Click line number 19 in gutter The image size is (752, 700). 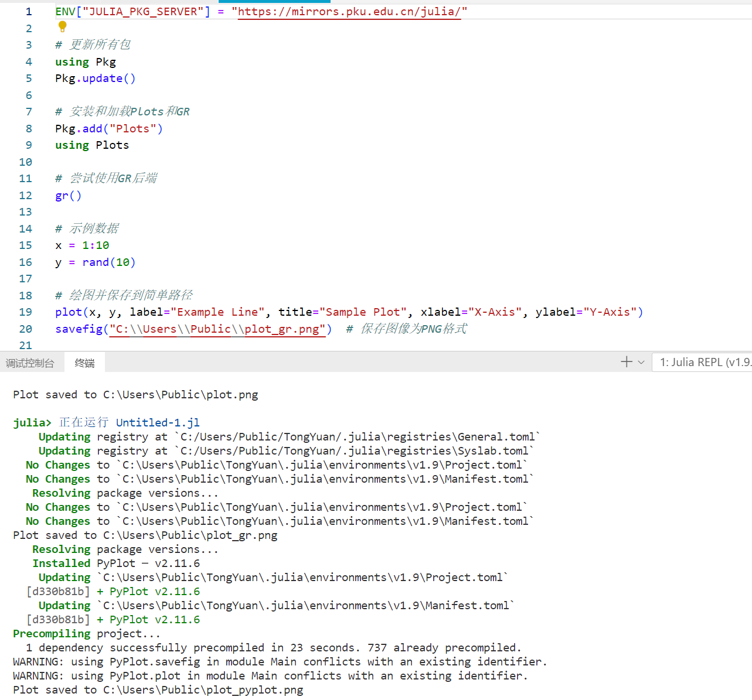click(x=26, y=312)
